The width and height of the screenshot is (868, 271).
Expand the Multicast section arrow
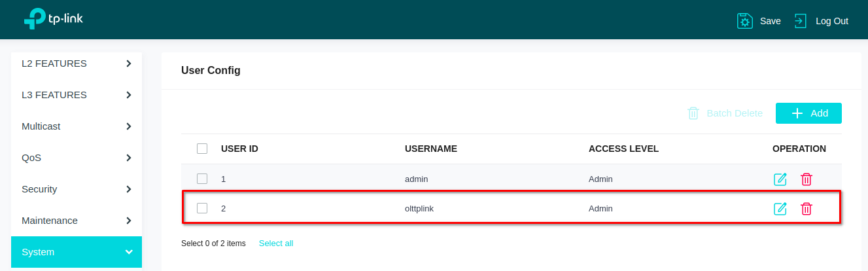(129, 126)
